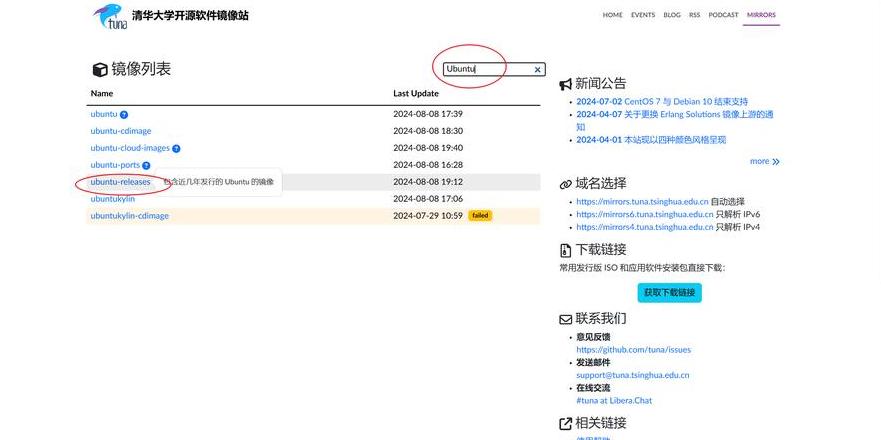
Task: Click support@tuna.tsinghua.edu.cn email link
Action: tap(633, 375)
